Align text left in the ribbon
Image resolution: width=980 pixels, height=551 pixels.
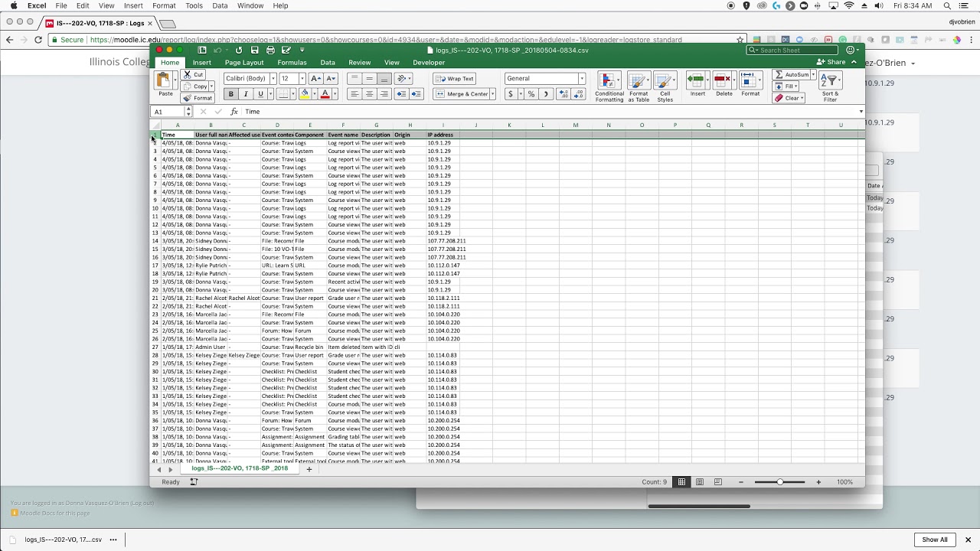pyautogui.click(x=354, y=94)
